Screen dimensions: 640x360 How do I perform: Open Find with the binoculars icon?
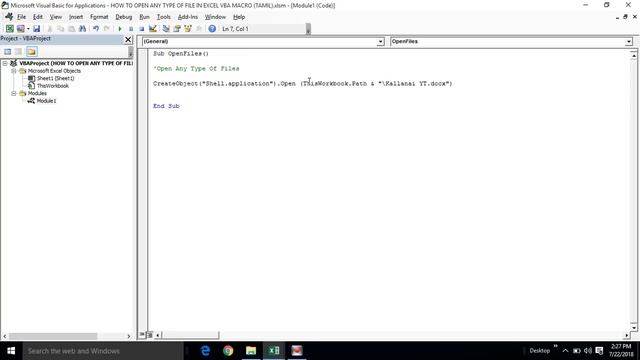coord(82,29)
